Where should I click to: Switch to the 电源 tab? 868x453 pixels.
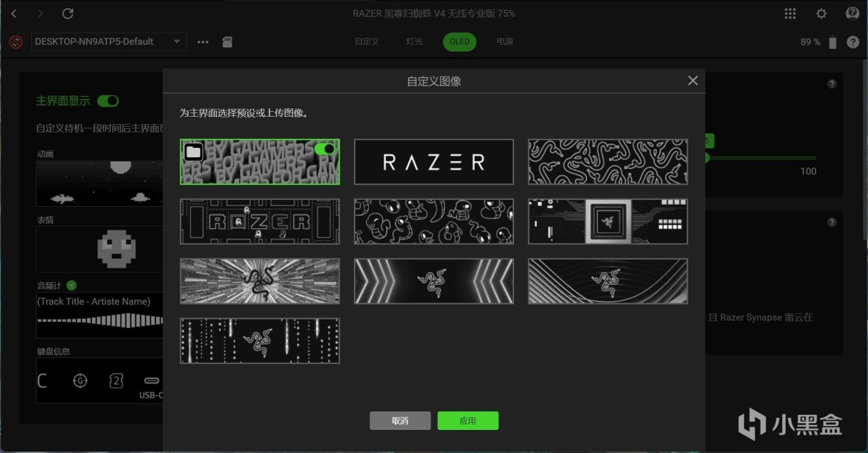pyautogui.click(x=505, y=41)
